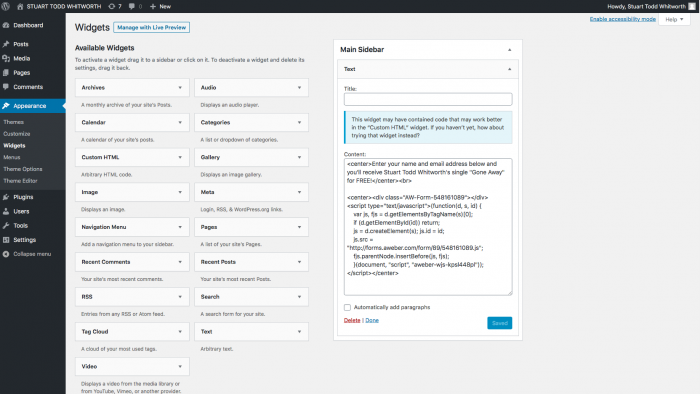
Task: Collapse the Text widget arrow in sidebar
Action: pos(509,69)
